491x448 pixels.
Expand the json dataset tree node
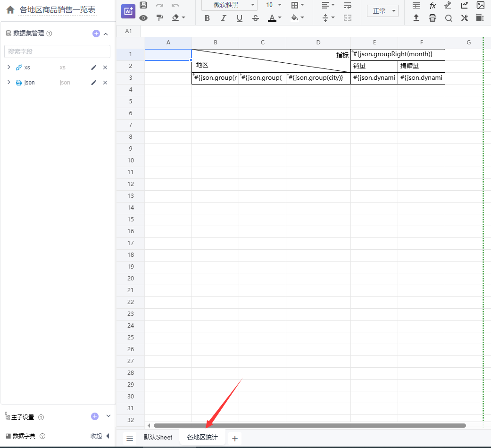pos(8,82)
